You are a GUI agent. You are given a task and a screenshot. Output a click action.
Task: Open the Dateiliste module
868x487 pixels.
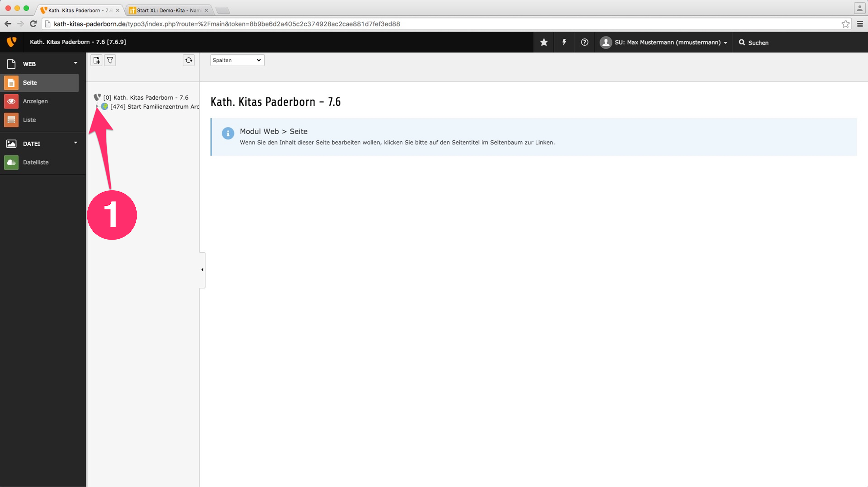coord(35,162)
